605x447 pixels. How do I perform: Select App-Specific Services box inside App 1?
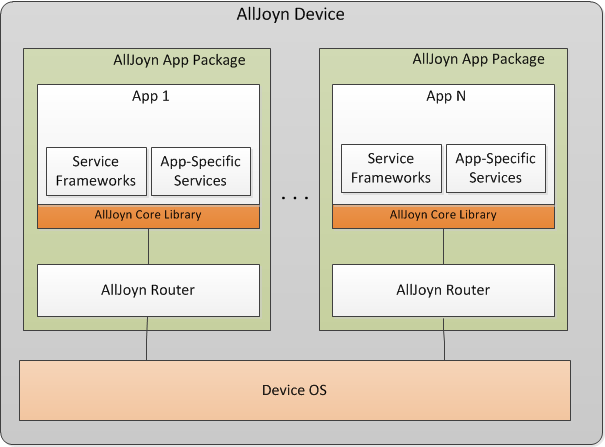pyautogui.click(x=201, y=171)
